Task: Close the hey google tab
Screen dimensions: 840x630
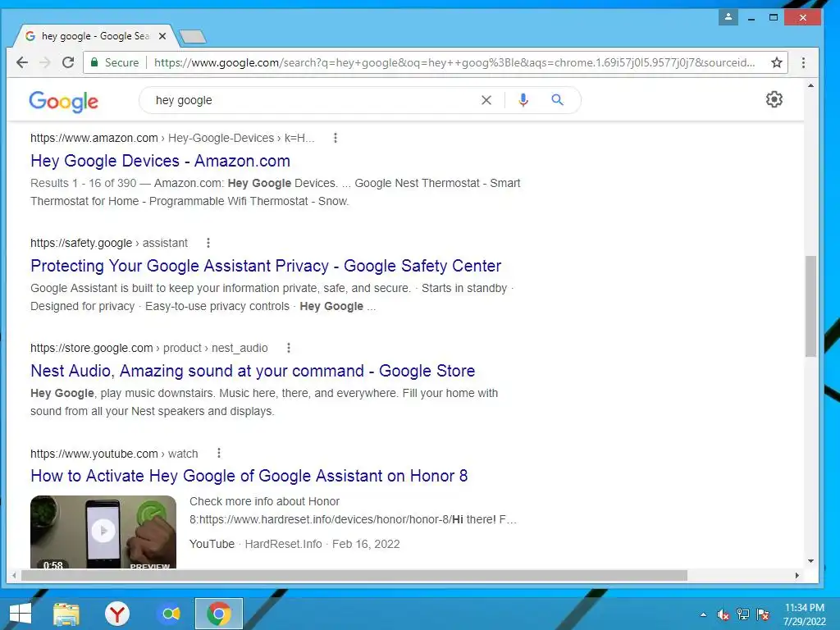Action: coord(162,36)
